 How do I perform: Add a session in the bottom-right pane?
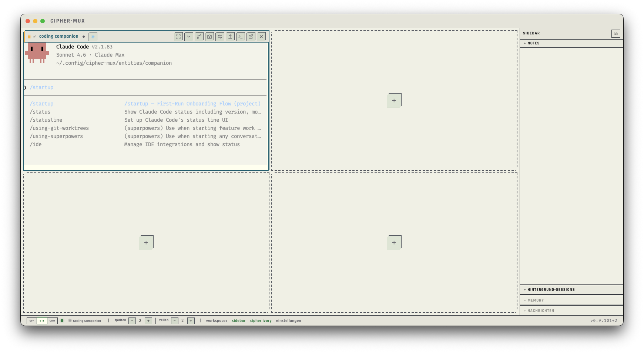click(x=394, y=243)
